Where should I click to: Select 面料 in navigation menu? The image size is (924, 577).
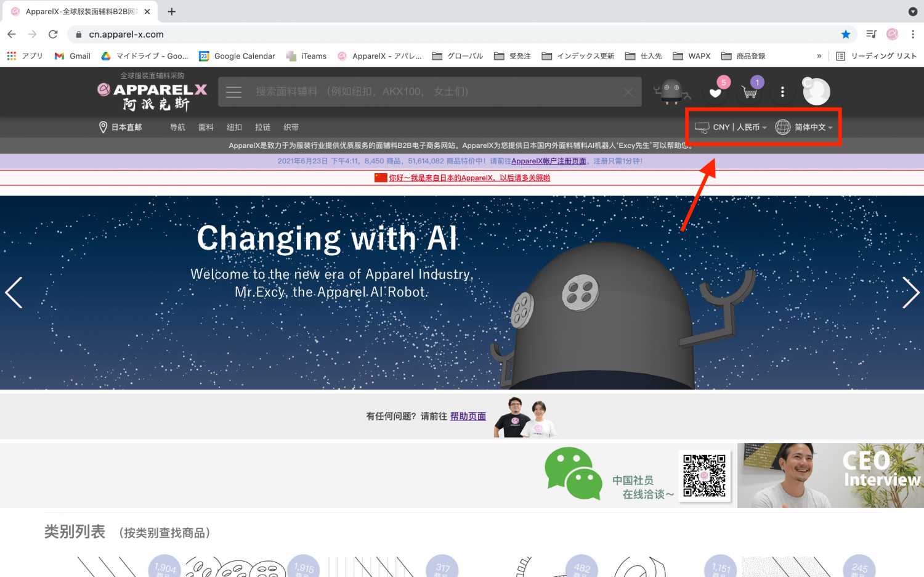[206, 127]
